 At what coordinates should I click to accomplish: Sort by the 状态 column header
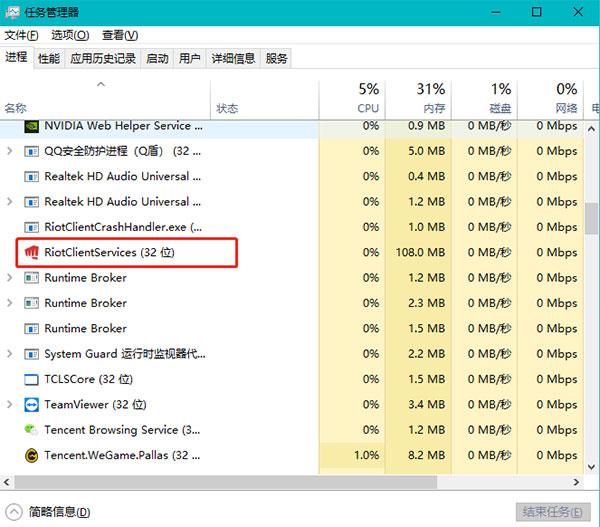[x=264, y=100]
